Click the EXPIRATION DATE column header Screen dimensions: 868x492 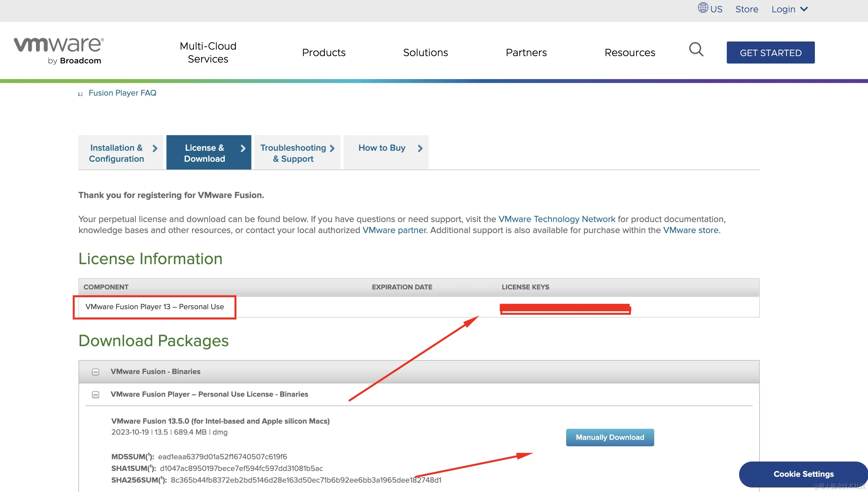point(402,287)
